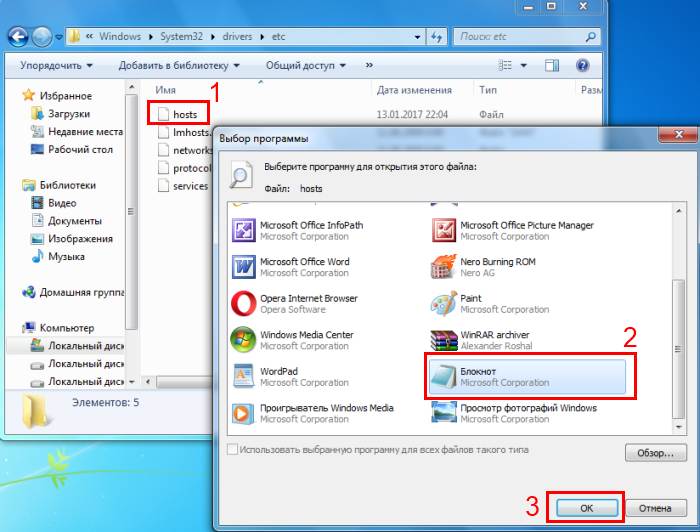Click the Обзор browse button
Viewport: 700px width, 532px height.
click(x=656, y=452)
